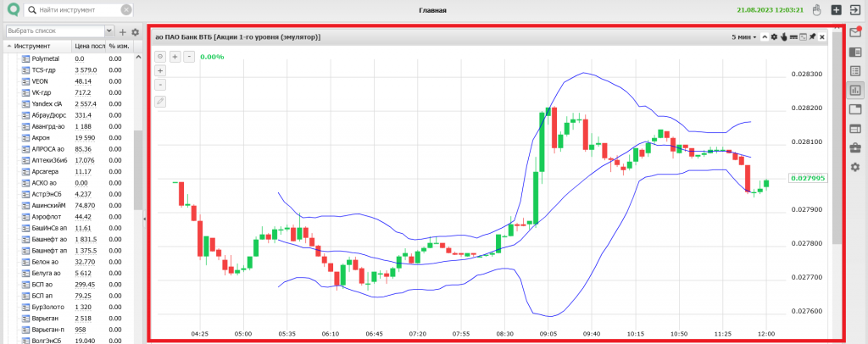Open the list view icon in right sidebar

[855, 71]
